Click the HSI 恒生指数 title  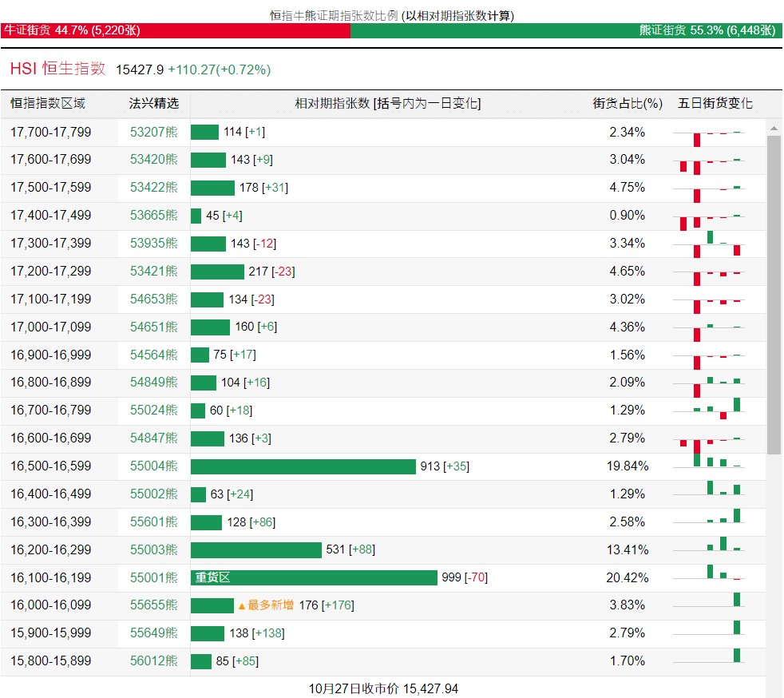click(57, 69)
